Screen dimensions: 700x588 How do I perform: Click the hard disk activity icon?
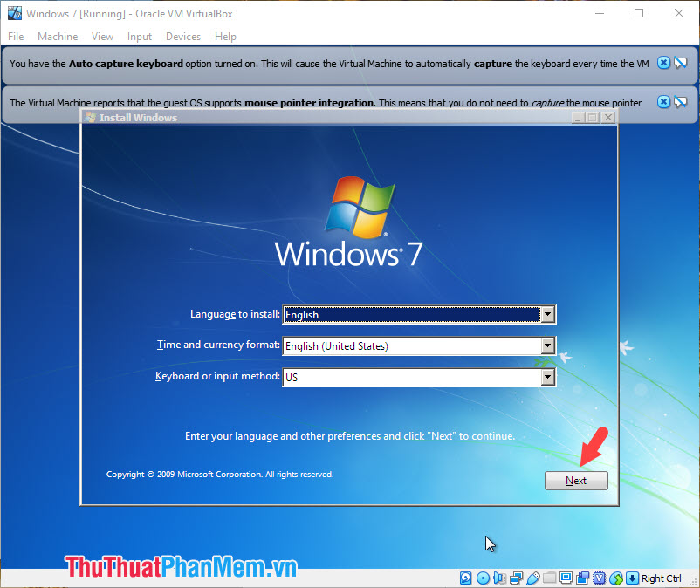coord(465,578)
